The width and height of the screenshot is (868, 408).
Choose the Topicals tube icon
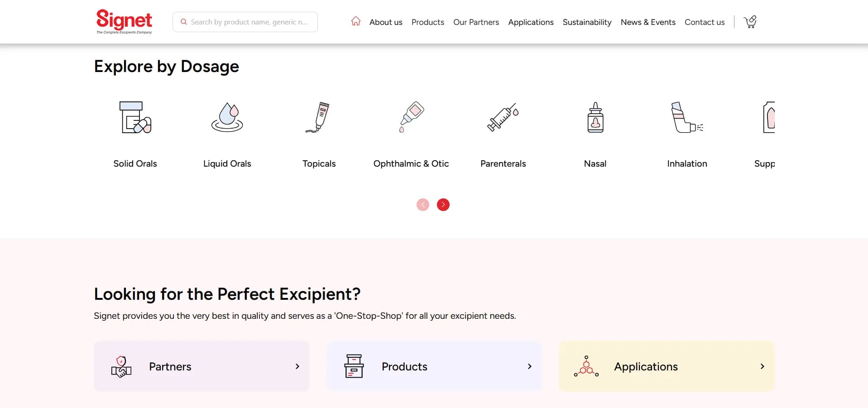click(x=319, y=117)
